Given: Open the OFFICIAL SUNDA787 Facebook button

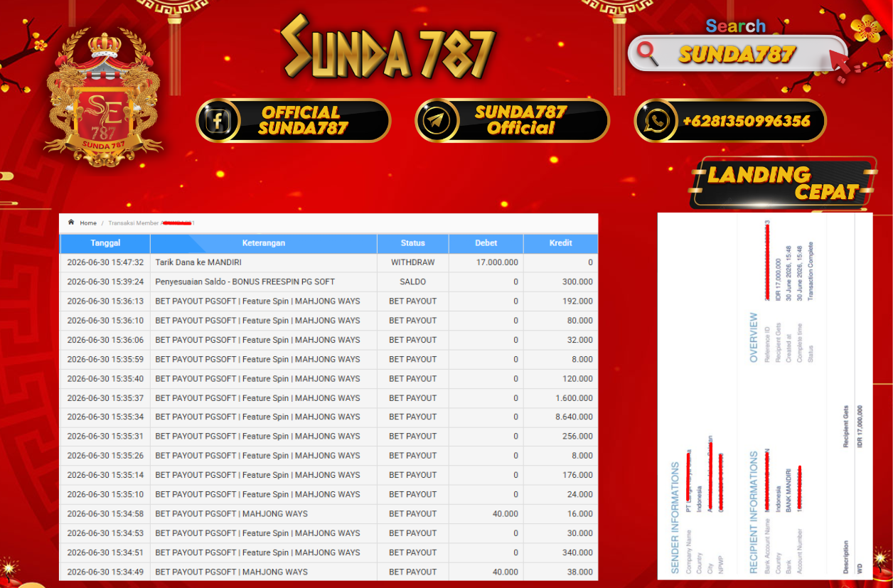Looking at the screenshot, I should tap(294, 120).
